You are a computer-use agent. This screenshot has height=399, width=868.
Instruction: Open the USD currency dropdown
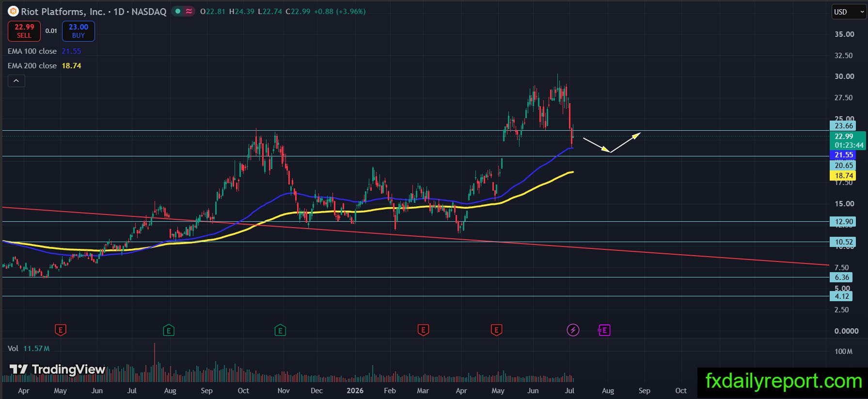click(x=849, y=12)
